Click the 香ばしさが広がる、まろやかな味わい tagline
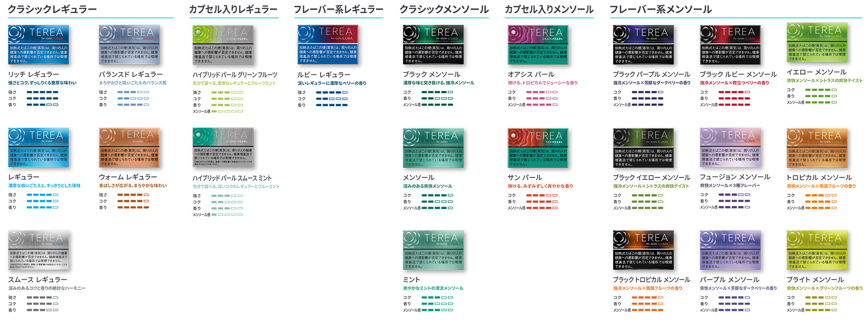The width and height of the screenshot is (868, 320). (x=132, y=186)
